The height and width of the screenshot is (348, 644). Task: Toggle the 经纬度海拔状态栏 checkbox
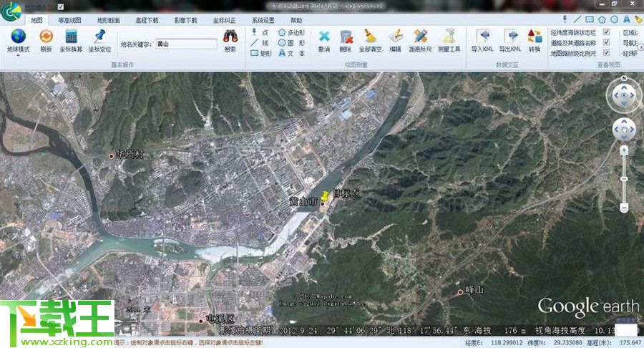click(x=606, y=32)
